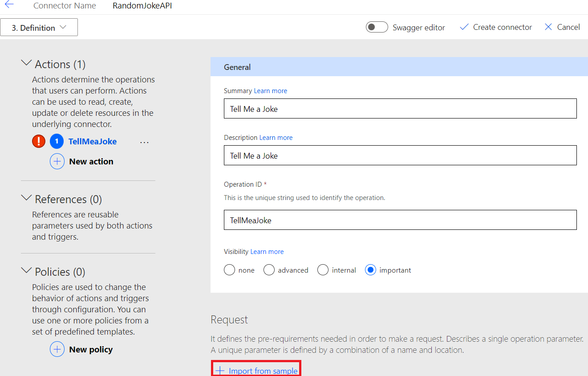Click the red error warning icon

click(39, 141)
